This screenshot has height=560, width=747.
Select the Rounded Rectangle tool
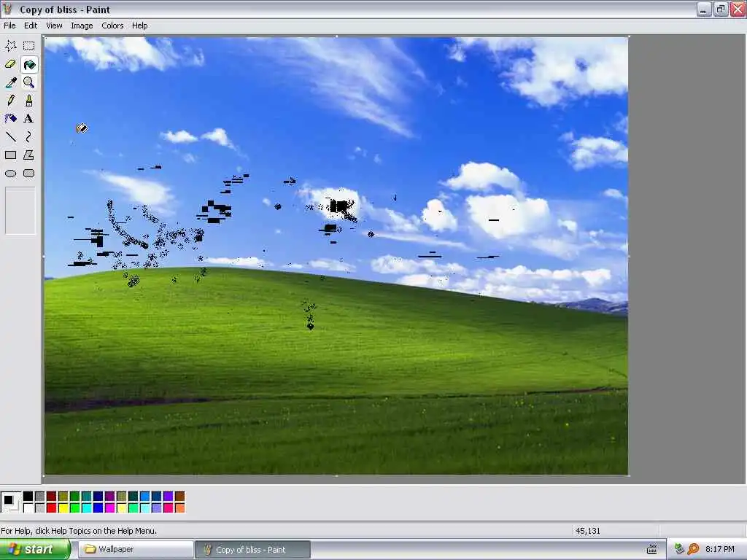[29, 174]
